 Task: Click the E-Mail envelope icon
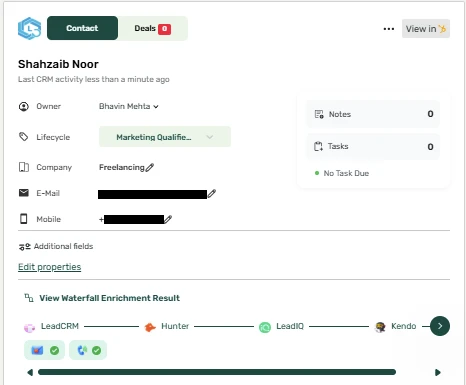(24, 193)
